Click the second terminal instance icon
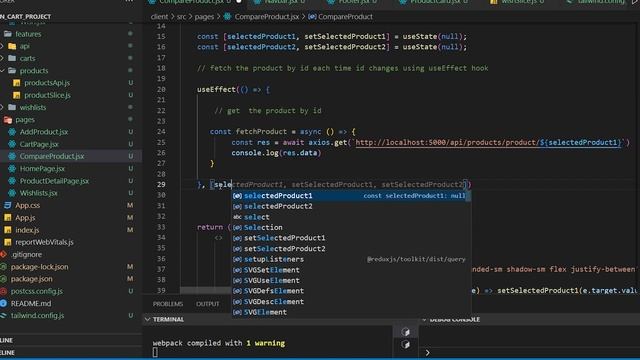 (405, 344)
